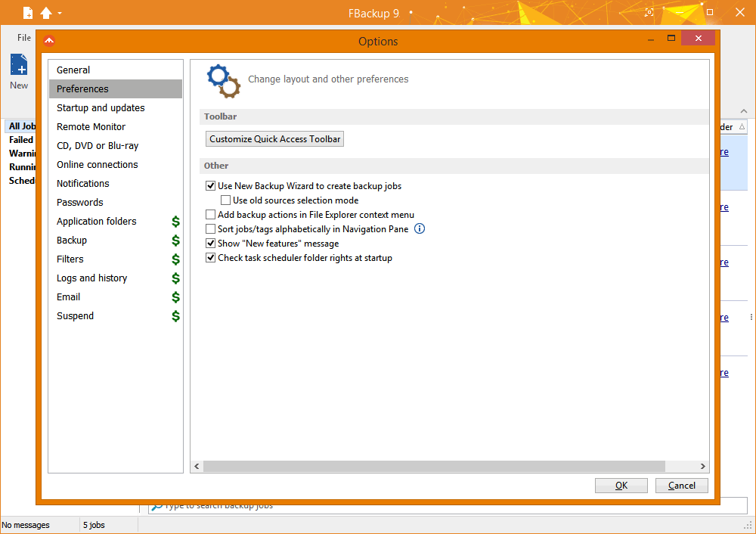Click the dollar icon next to Email
Viewport: 756px width, 534px height.
pyautogui.click(x=175, y=296)
